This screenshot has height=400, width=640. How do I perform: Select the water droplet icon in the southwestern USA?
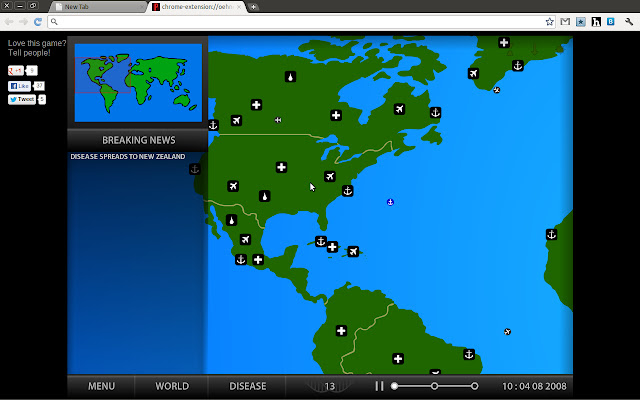pos(264,196)
